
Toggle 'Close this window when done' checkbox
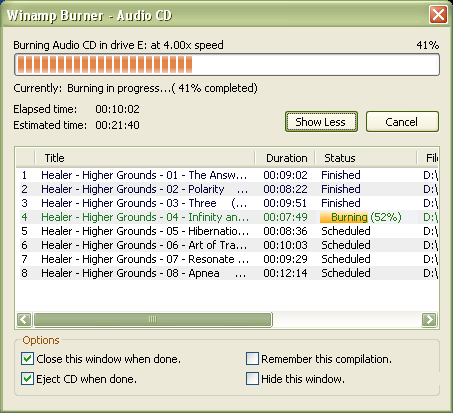click(x=27, y=359)
